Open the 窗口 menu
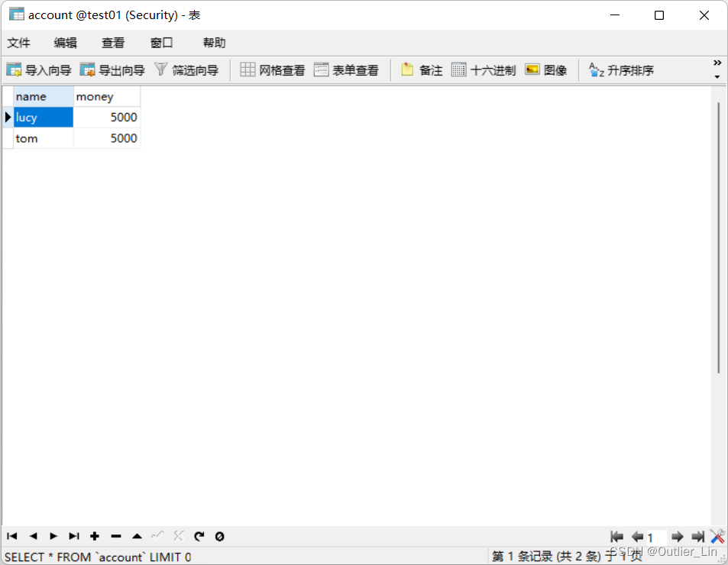 point(162,43)
